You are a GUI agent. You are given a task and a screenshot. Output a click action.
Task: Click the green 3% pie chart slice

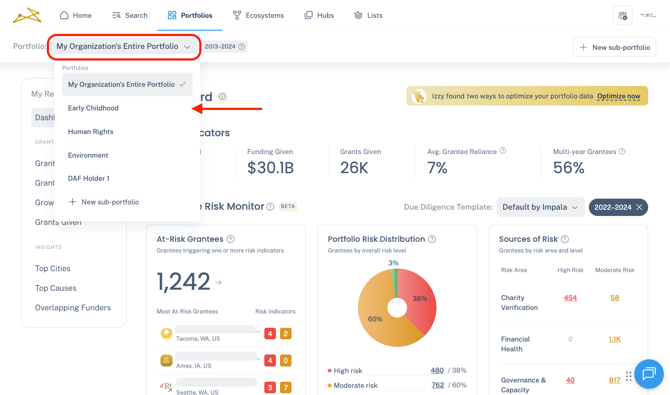[394, 282]
